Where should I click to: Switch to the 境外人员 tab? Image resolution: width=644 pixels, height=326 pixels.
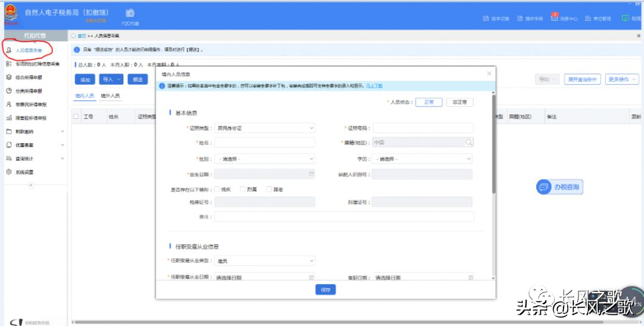110,96
